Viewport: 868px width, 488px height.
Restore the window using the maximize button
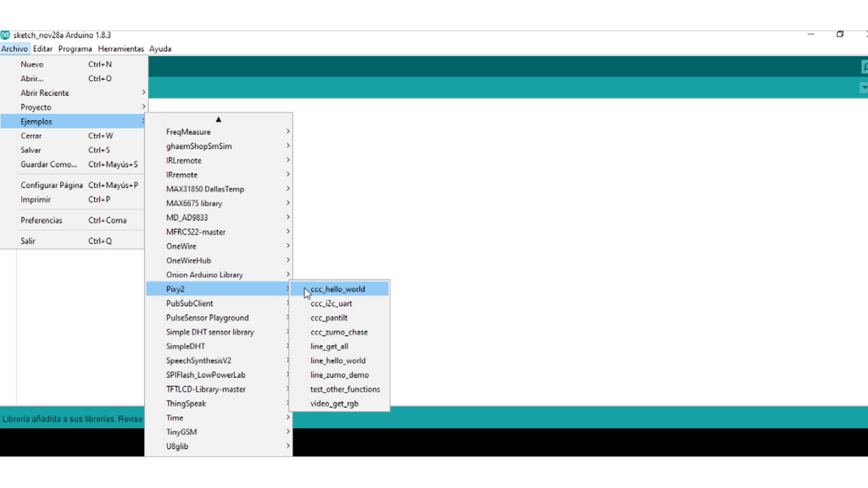(x=840, y=35)
